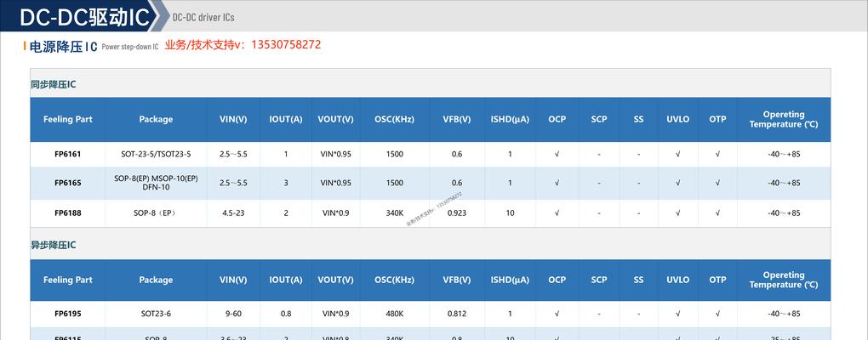Select part number FP6161
The image size is (868, 340).
tap(67, 154)
